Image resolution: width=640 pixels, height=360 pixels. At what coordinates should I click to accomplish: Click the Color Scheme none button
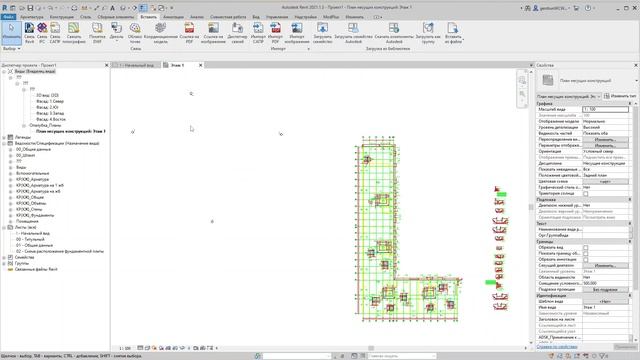(605, 182)
